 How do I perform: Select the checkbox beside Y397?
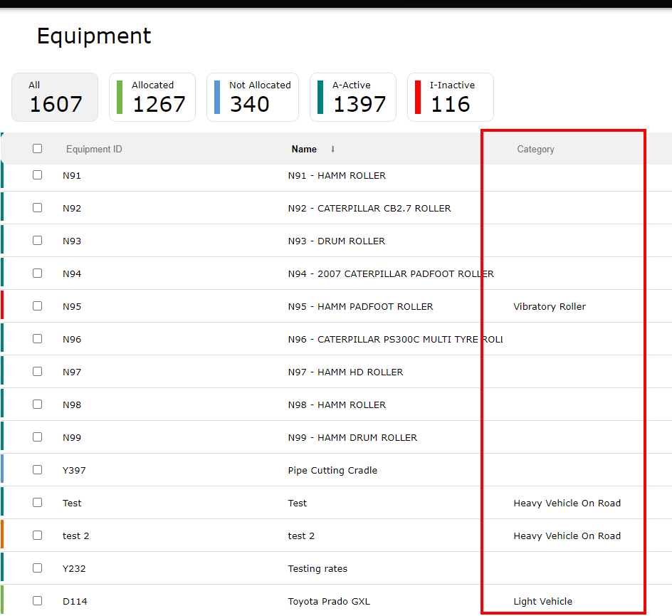37,470
